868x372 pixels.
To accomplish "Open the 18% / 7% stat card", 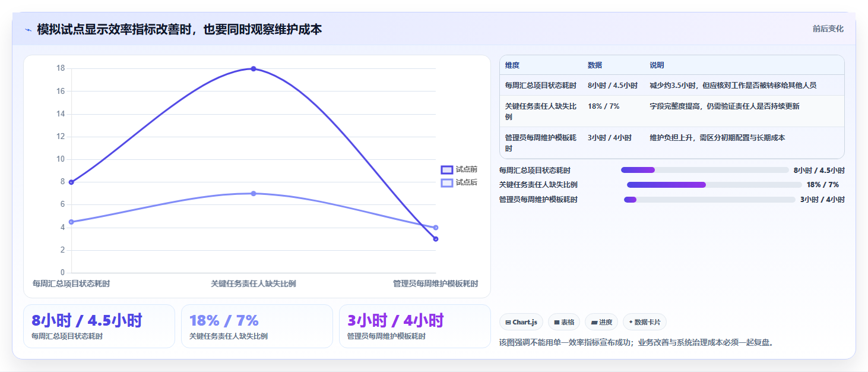I will point(257,326).
